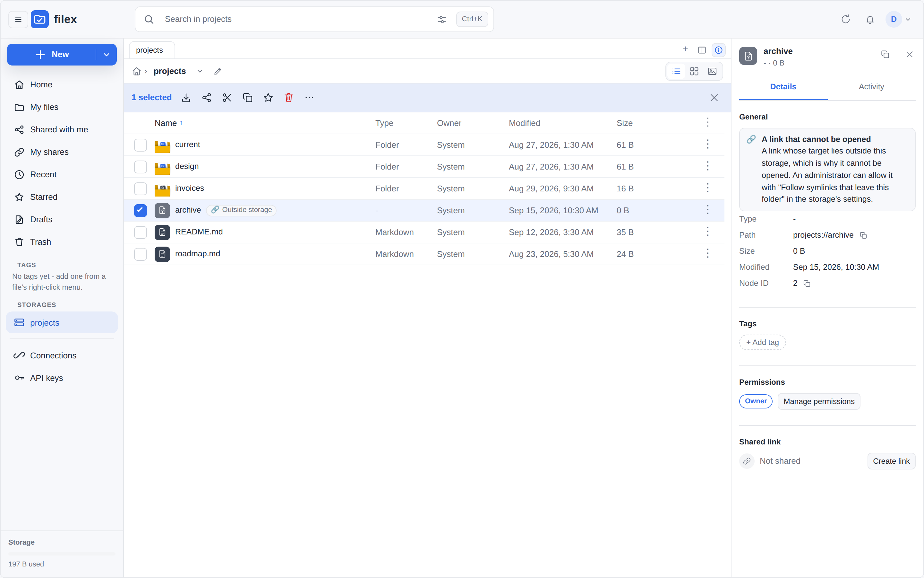Edit the projects path with pencil icon

click(218, 72)
